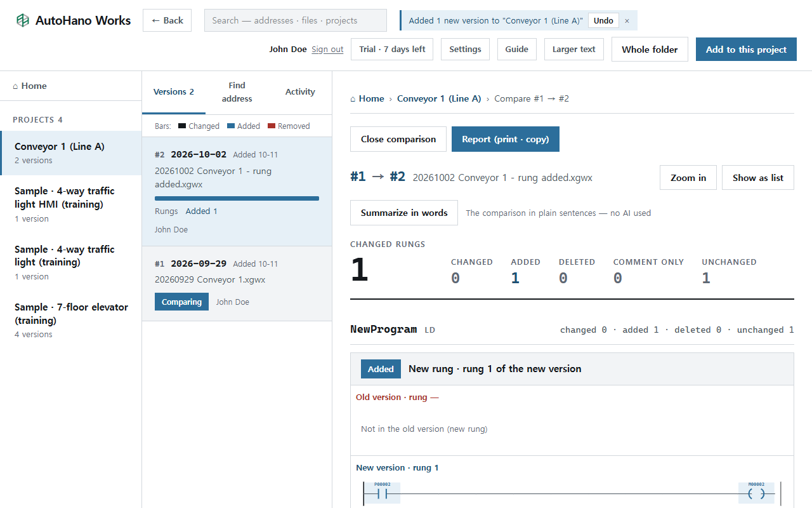Click the P00002 contact in the ladder rung
The width and height of the screenshot is (812, 508).
pyautogui.click(x=382, y=493)
